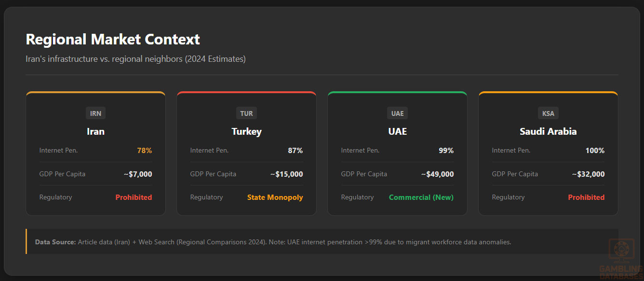Click Turkey's 87% internet penetration value
Image resolution: width=644 pixels, height=281 pixels.
[295, 151]
